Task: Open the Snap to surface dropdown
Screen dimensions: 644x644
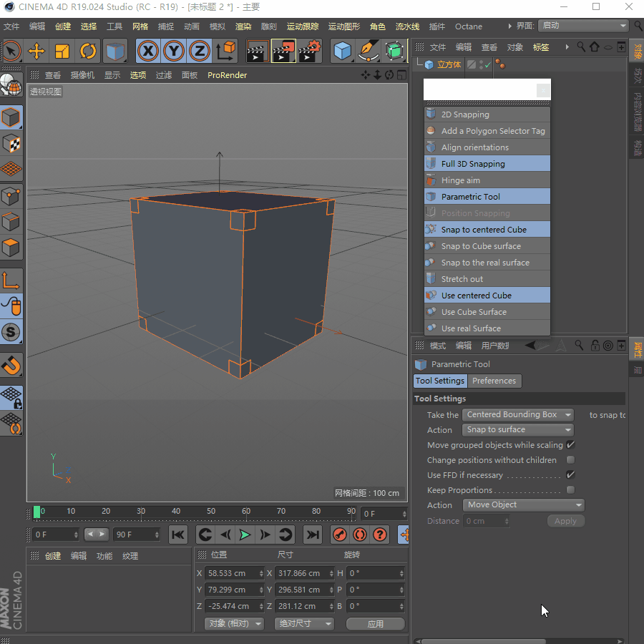Action: pyautogui.click(x=518, y=429)
